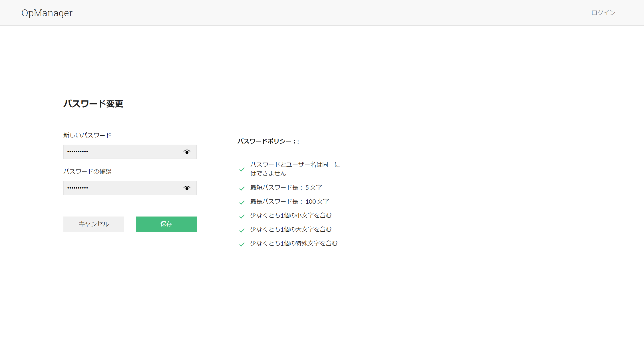Show the new password via eye icon
The width and height of the screenshot is (644, 362).
pyautogui.click(x=187, y=152)
